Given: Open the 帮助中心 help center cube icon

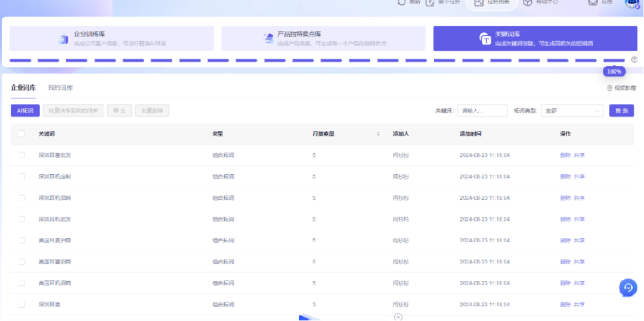Looking at the screenshot, I should [x=527, y=2].
